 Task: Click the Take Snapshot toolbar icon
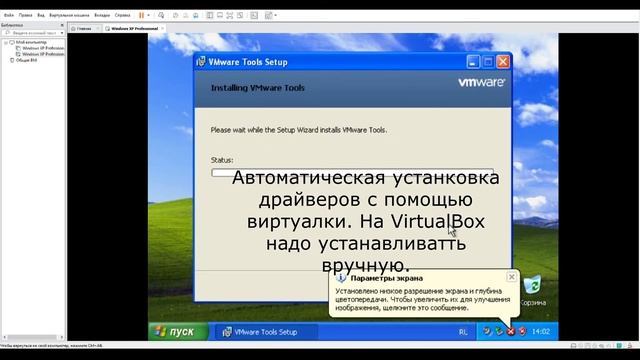click(x=176, y=15)
